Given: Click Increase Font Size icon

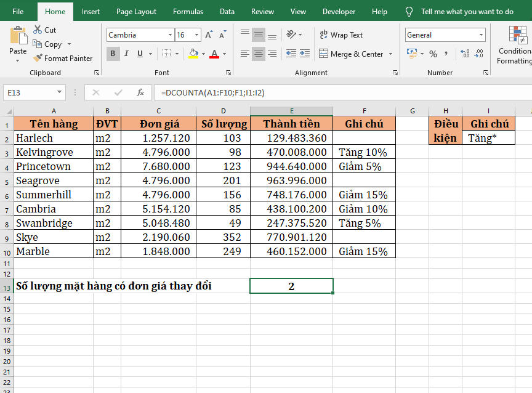Looking at the screenshot, I should (209, 35).
